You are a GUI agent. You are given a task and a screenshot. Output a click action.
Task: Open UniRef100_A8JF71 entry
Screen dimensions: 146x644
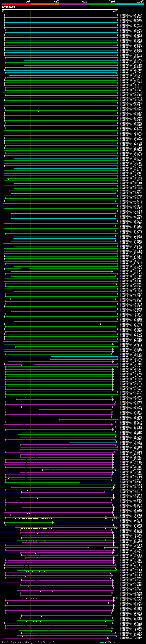[x=131, y=55]
